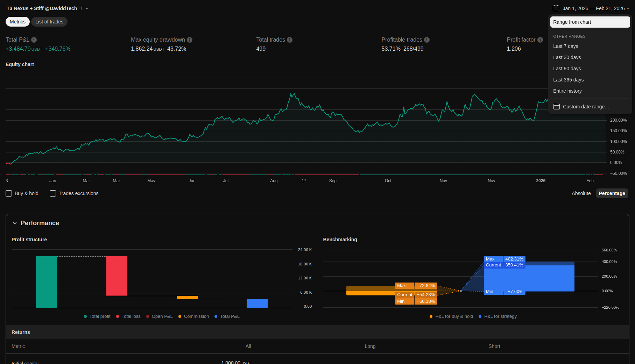Enable the Buy & hold checkbox
Image resolution: width=635 pixels, height=364 pixels.
tap(9, 193)
